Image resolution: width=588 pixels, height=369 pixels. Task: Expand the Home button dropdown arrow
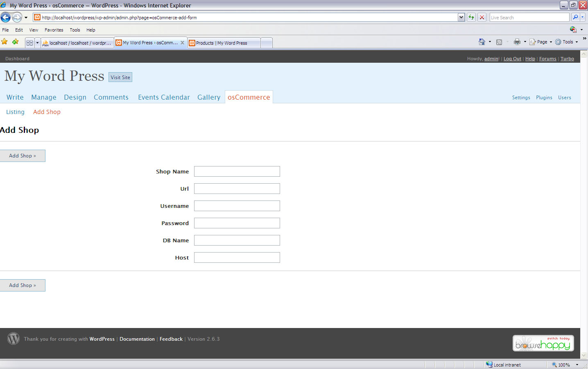(x=490, y=42)
